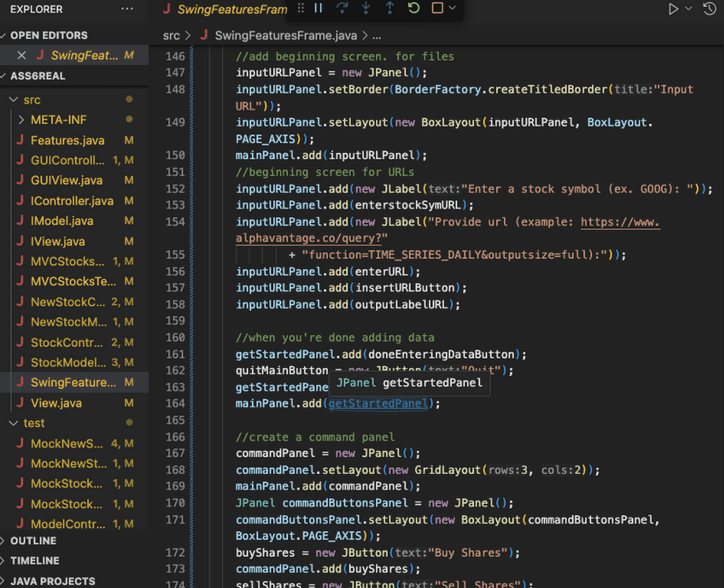The width and height of the screenshot is (724, 588).
Task: Close the SwingFeat... open editor
Action: (22, 55)
